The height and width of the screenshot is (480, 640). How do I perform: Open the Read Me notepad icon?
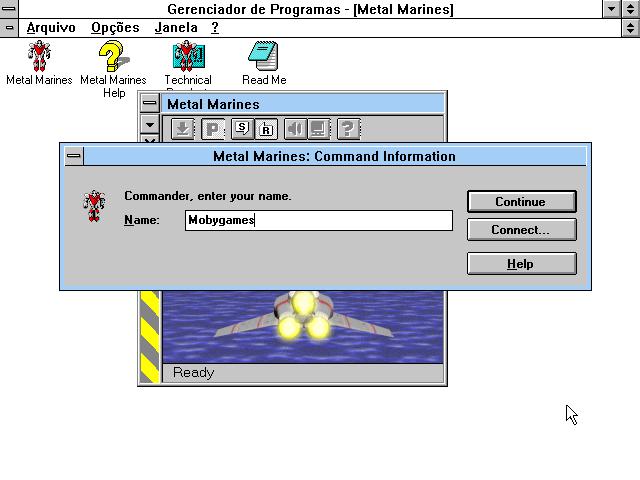click(x=264, y=57)
